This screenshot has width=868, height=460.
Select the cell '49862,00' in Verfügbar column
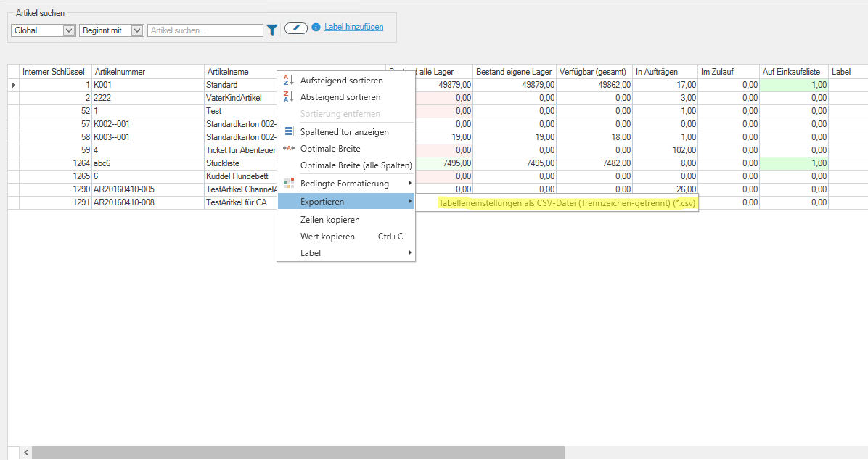coord(594,85)
